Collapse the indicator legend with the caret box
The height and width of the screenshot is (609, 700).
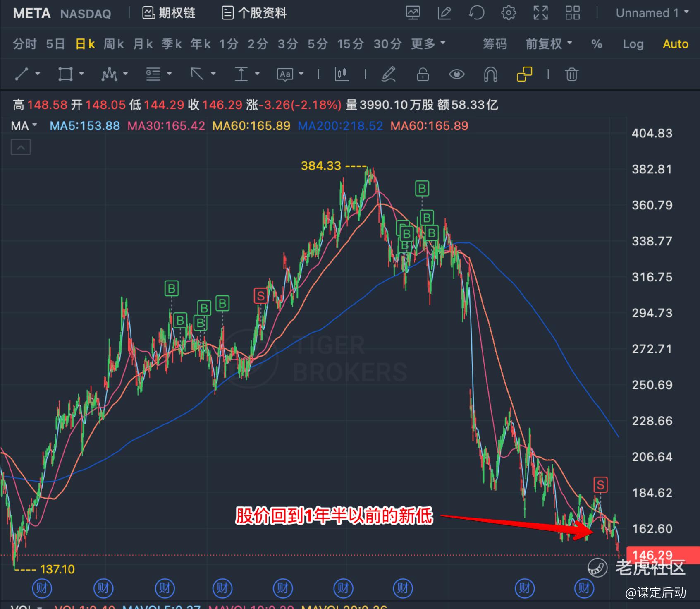point(20,147)
